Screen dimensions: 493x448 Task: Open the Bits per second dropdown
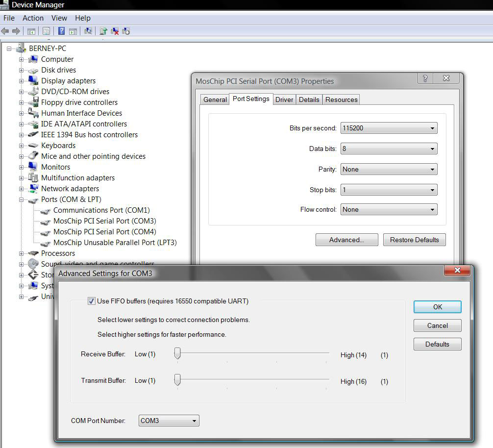point(389,128)
